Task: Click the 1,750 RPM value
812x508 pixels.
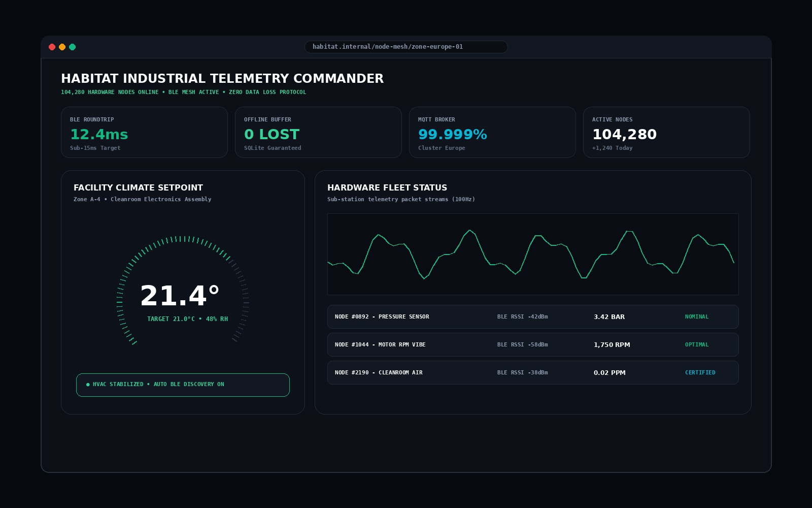Action: tap(612, 345)
